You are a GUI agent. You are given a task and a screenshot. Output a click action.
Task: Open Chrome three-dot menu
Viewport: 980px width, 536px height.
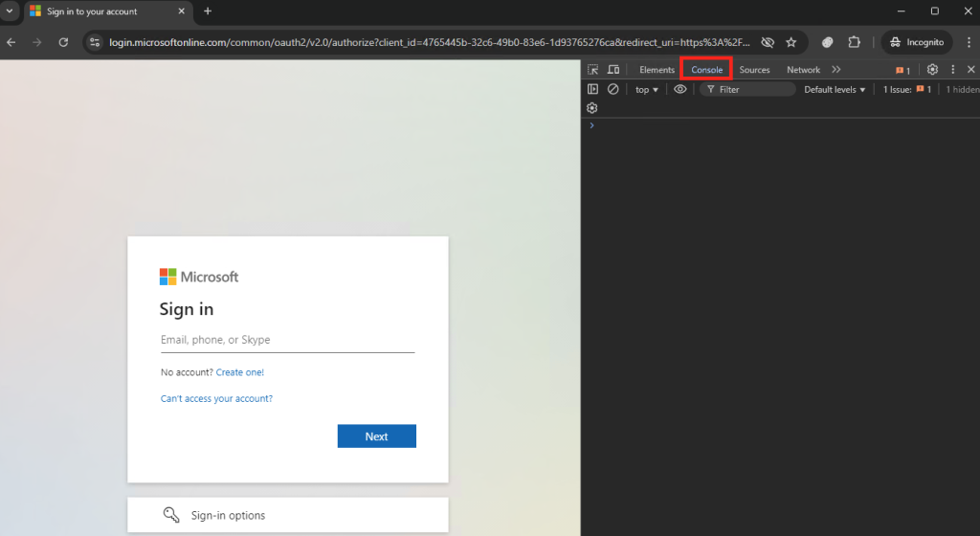click(x=969, y=42)
